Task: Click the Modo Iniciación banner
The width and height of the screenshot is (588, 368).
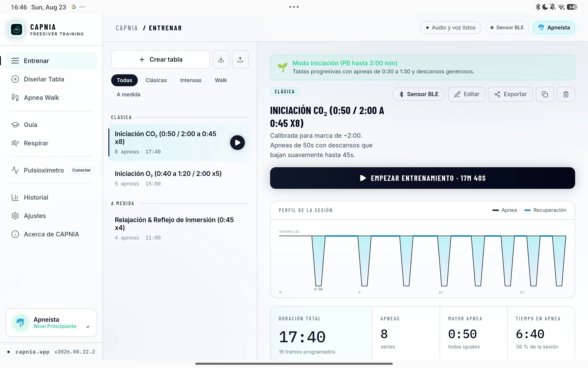Action: (x=423, y=67)
